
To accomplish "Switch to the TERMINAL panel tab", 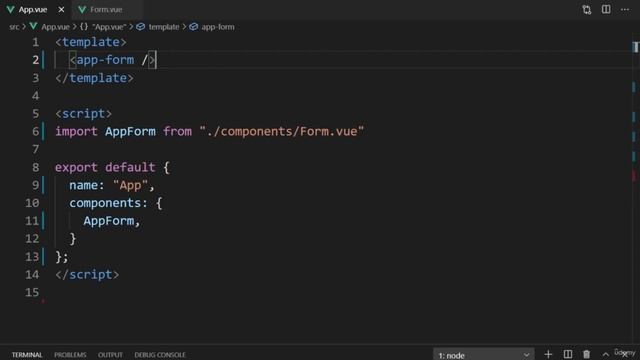I will [x=27, y=355].
